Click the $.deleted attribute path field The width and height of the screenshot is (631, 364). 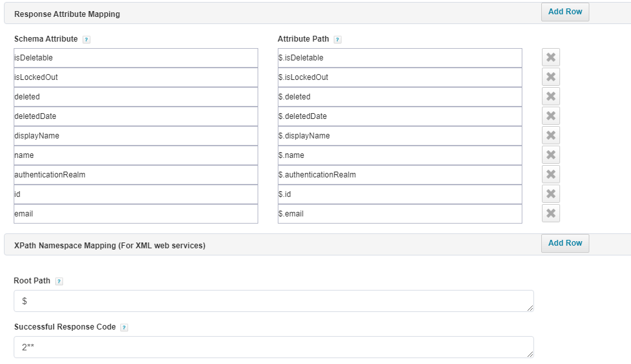tap(399, 97)
